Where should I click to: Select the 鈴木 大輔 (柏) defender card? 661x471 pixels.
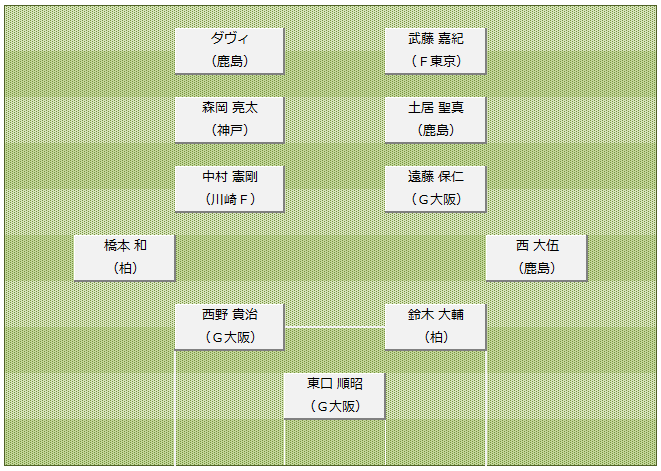point(435,327)
